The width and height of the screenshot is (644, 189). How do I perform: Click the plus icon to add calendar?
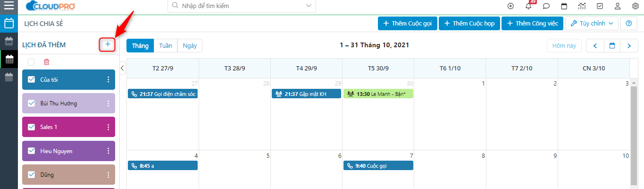(108, 44)
